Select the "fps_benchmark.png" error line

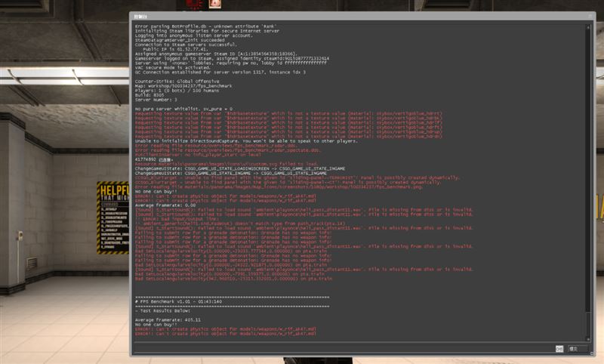(279, 187)
